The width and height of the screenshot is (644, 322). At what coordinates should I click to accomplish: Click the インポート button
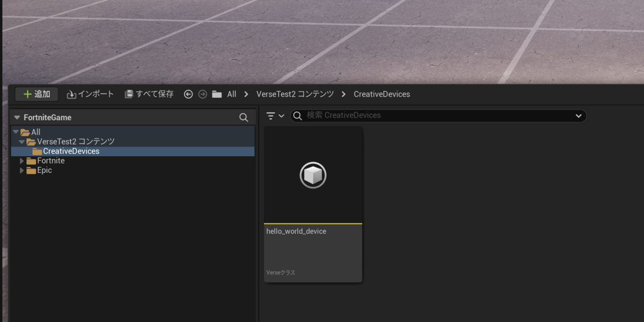click(90, 94)
